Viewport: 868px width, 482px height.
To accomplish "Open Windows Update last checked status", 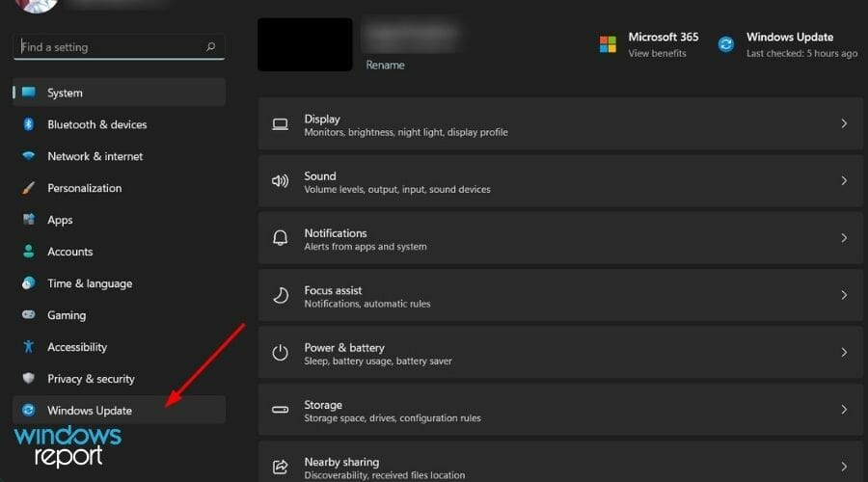I will pos(801,53).
